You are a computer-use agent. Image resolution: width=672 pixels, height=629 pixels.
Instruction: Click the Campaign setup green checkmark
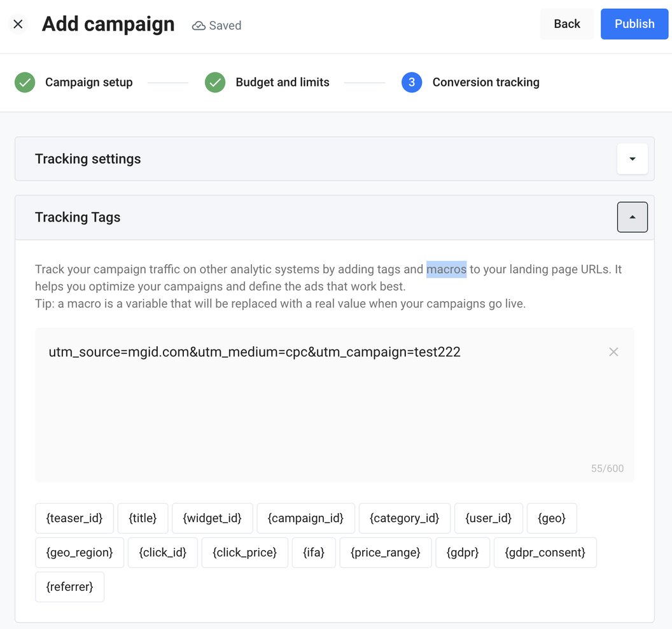24,82
